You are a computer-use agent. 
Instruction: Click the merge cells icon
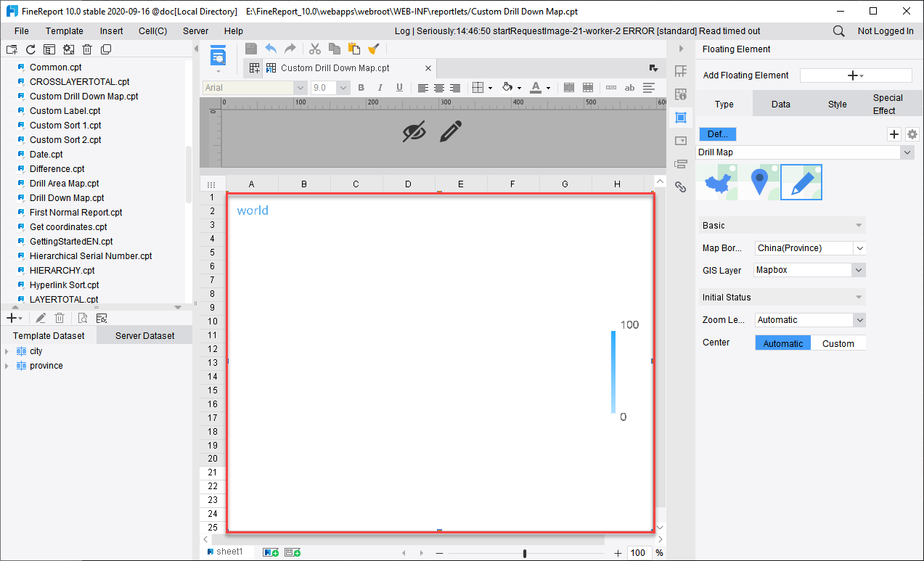pos(569,88)
